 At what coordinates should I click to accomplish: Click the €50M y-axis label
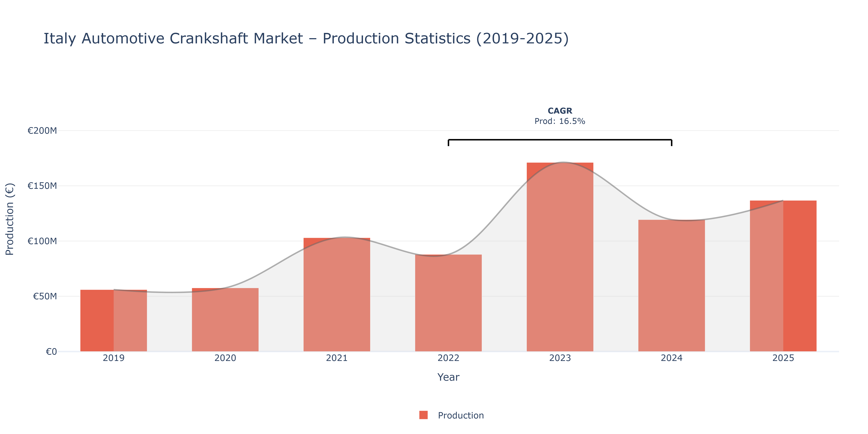[x=45, y=297]
